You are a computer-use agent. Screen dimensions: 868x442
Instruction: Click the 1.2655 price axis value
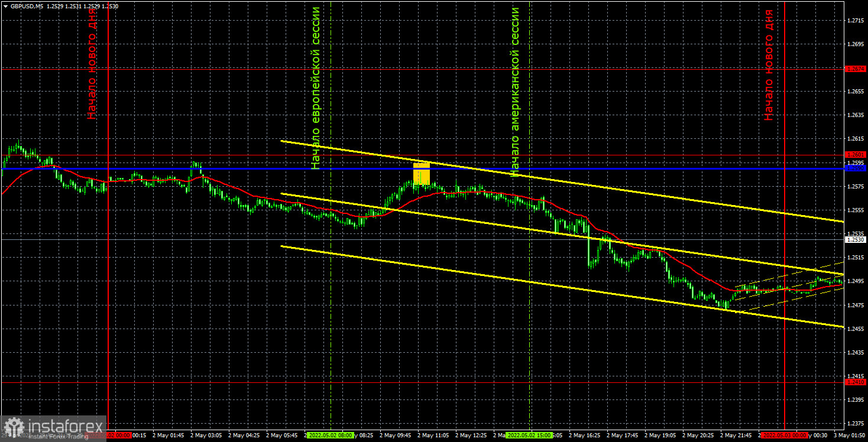point(856,92)
